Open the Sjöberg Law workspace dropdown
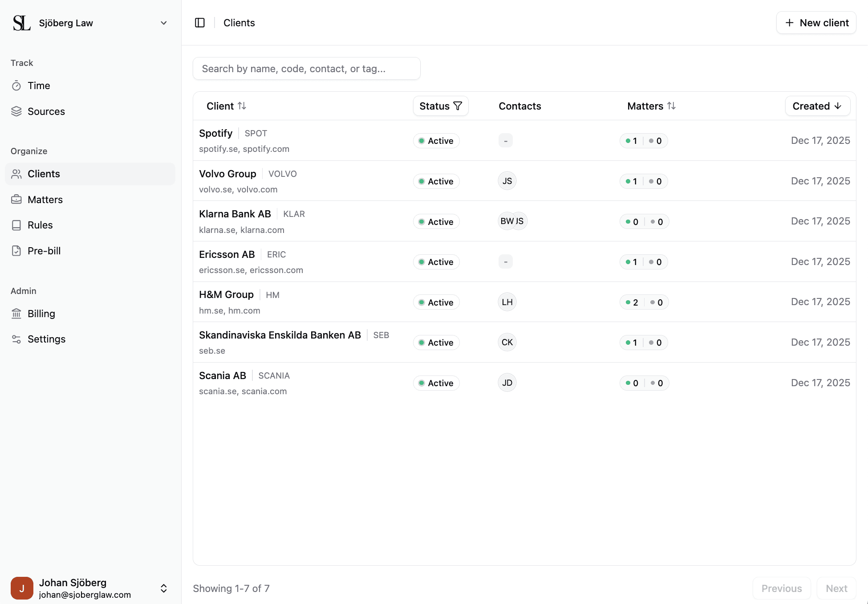 163,23
